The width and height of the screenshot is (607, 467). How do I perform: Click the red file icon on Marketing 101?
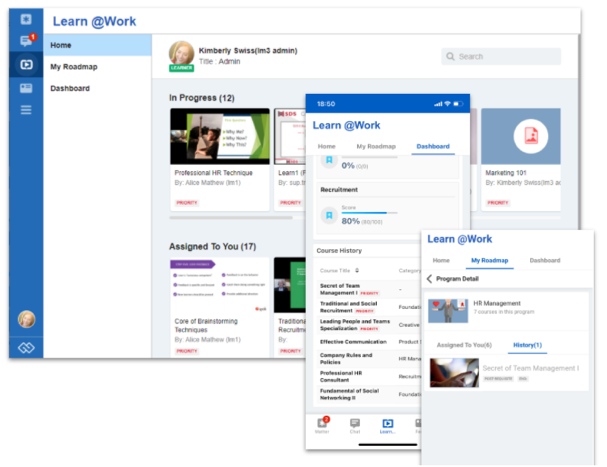(531, 136)
